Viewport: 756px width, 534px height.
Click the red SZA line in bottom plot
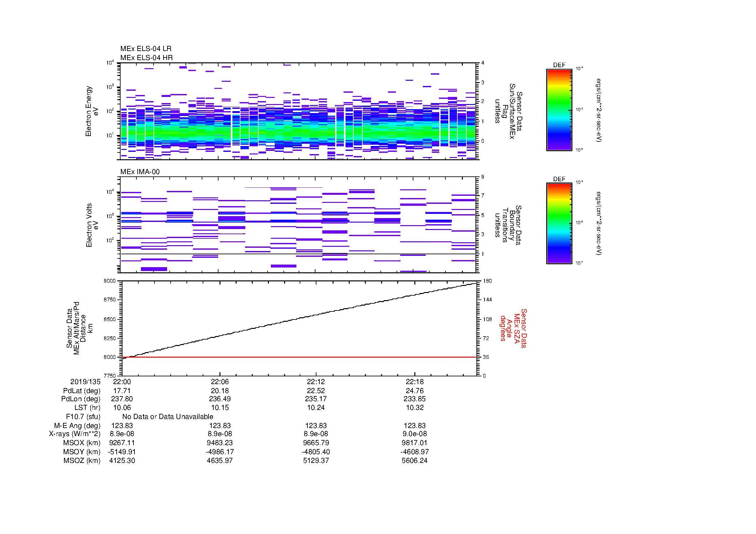(299, 357)
